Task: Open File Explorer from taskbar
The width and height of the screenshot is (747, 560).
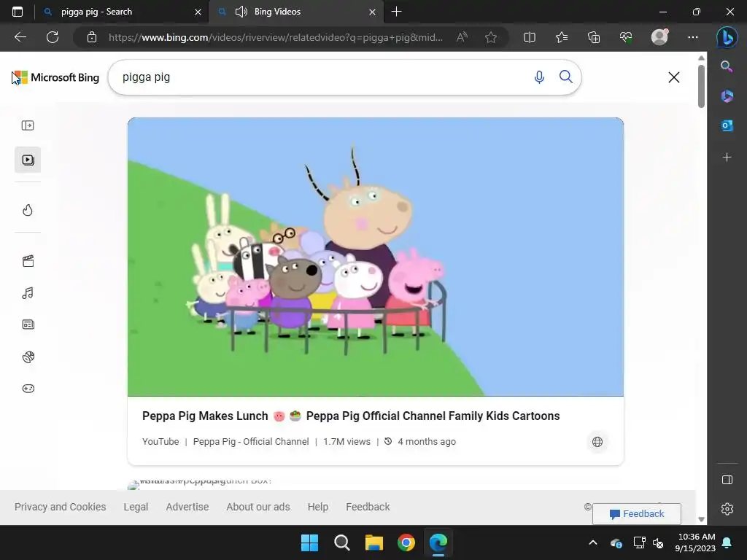Action: [x=374, y=542]
